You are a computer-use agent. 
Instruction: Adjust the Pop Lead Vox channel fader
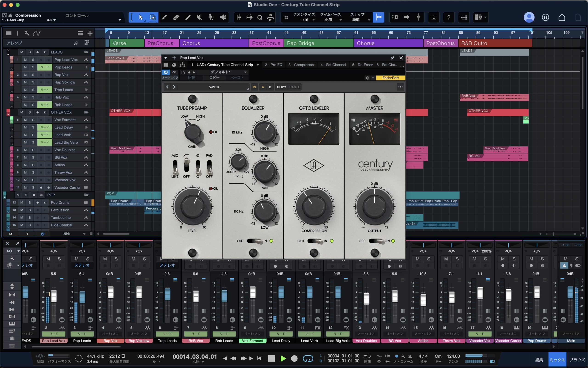[x=54, y=296]
